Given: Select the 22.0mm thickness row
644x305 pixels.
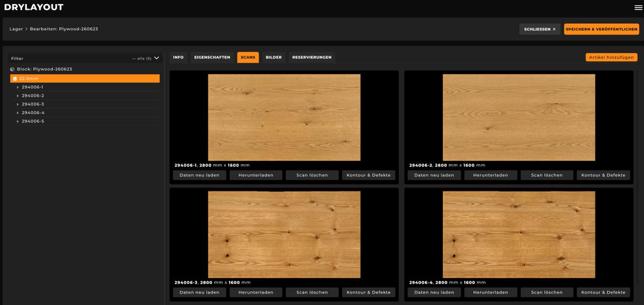Looking at the screenshot, I should coord(85,79).
